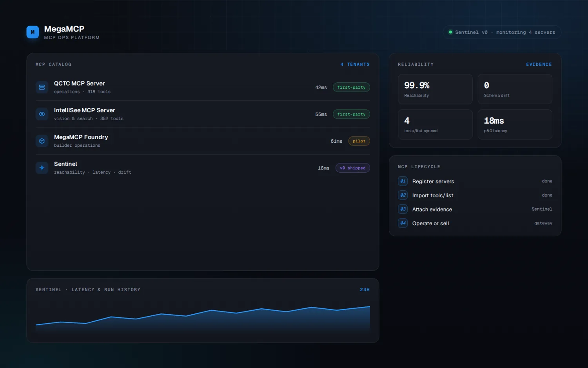
Task: Click the 18ms p50 latency card
Action: pyautogui.click(x=515, y=124)
